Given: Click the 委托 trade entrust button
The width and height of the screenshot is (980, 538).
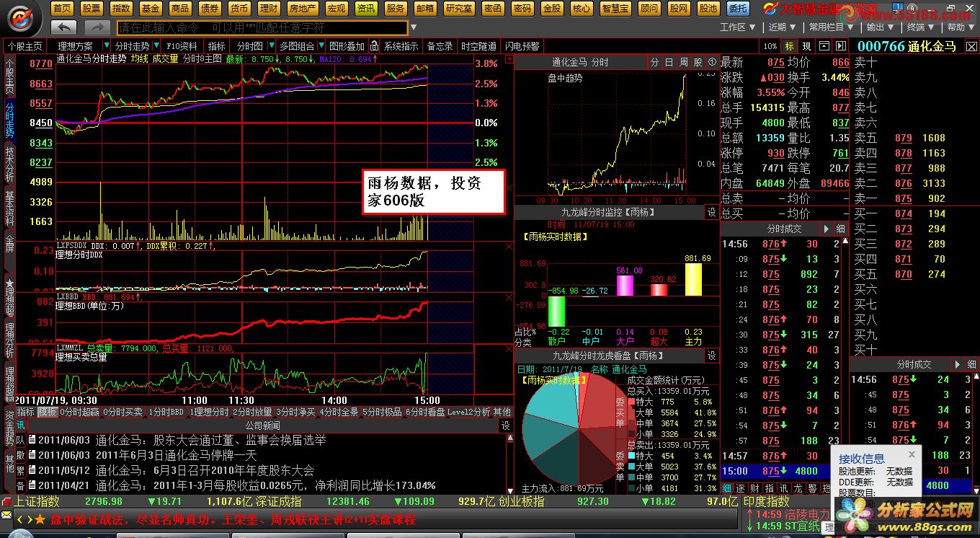Looking at the screenshot, I should coord(737,8).
